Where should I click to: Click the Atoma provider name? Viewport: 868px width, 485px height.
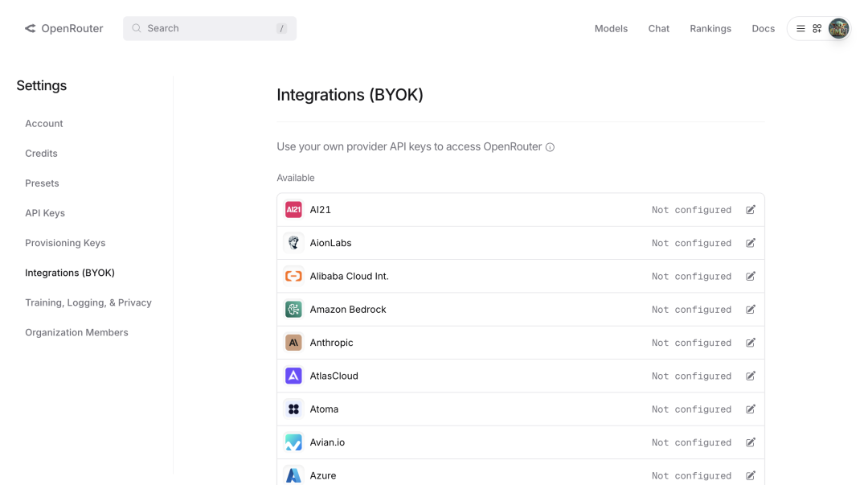pyautogui.click(x=324, y=409)
